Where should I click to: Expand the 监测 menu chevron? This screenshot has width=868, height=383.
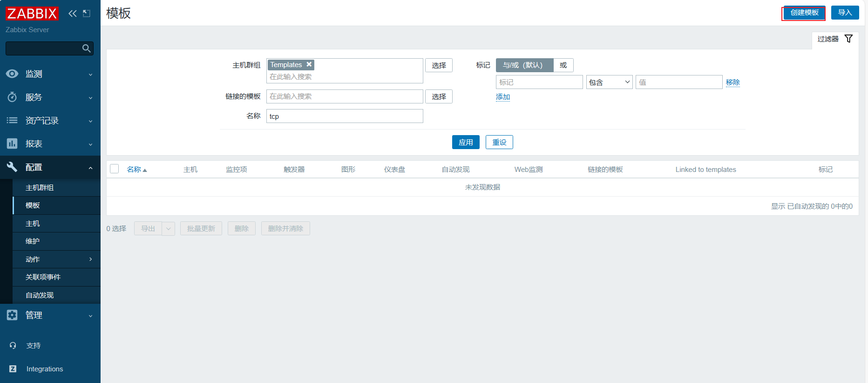click(x=91, y=75)
